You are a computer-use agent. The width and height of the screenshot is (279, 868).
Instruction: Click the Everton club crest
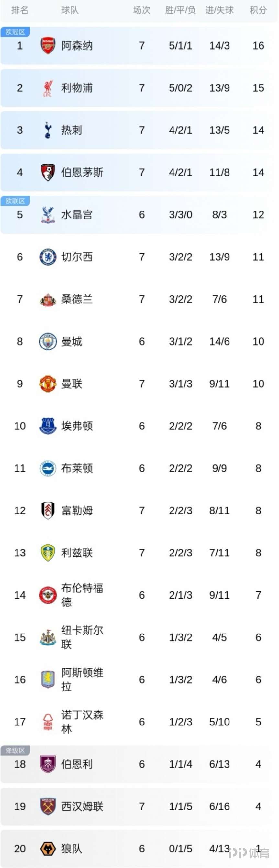[x=48, y=426]
